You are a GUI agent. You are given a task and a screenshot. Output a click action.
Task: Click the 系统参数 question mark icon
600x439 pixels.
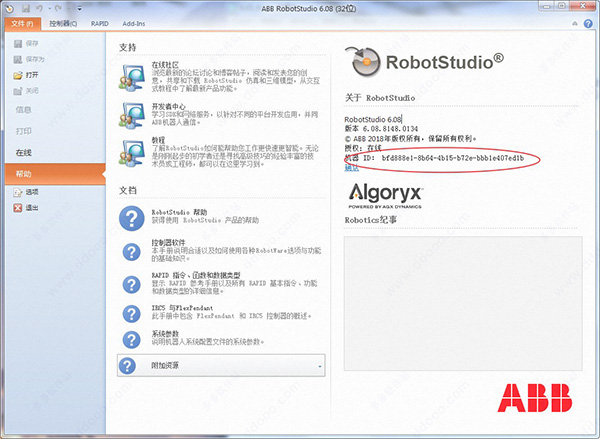131,339
